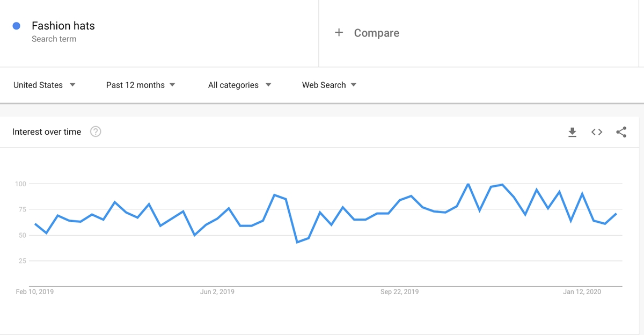Screen dimensions: 644x335
Task: Click the Search term subtitle text
Action: tap(54, 39)
